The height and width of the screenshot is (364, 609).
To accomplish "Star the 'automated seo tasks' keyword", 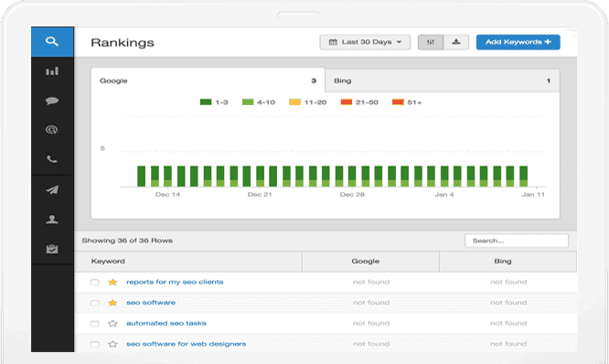I will pyautogui.click(x=112, y=323).
